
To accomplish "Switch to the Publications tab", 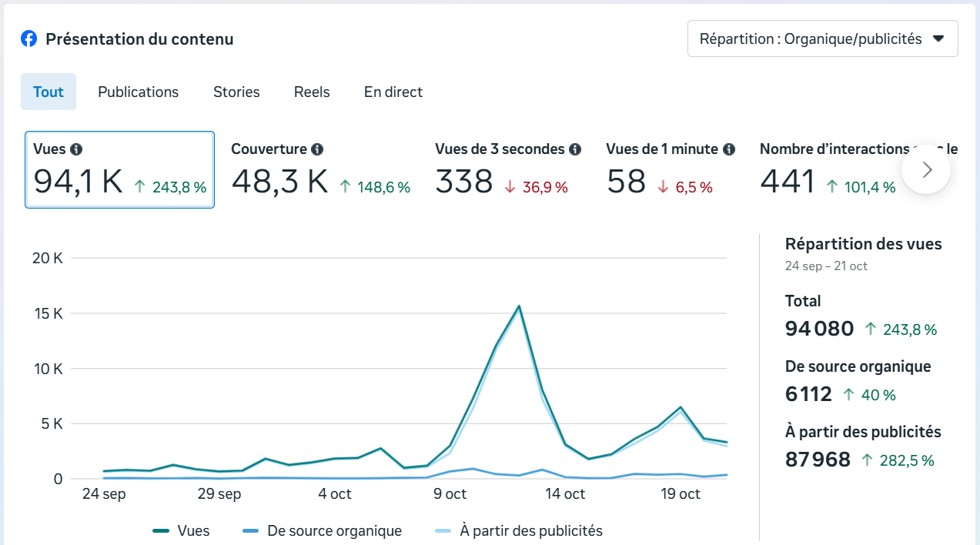I will coord(138,92).
